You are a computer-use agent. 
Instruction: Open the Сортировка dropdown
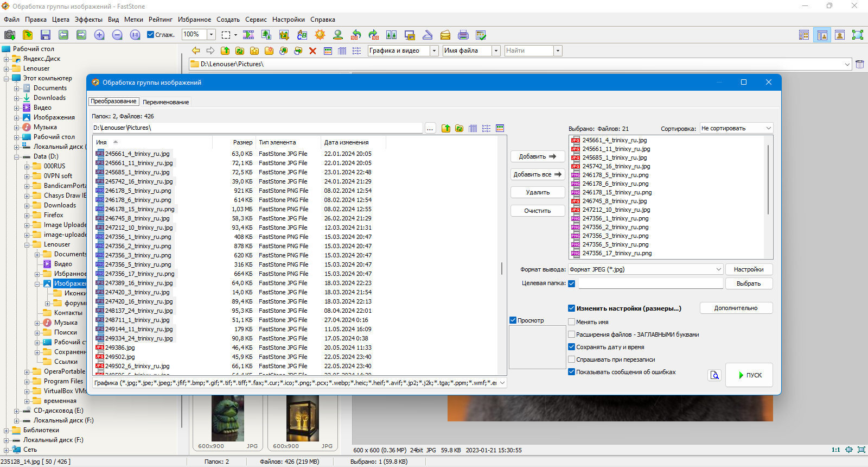pyautogui.click(x=736, y=128)
